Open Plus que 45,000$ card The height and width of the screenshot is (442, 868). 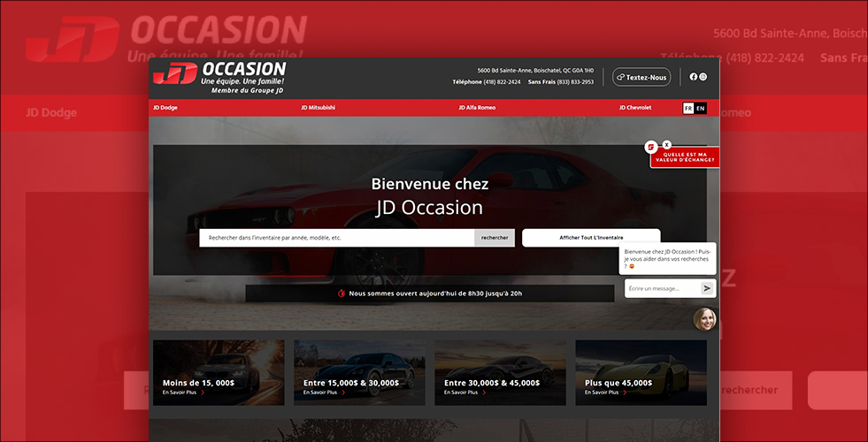click(x=641, y=373)
